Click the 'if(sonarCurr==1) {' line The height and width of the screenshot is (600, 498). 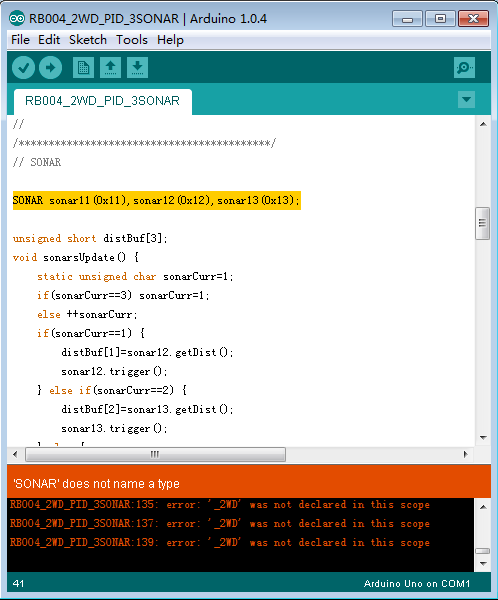(91, 333)
